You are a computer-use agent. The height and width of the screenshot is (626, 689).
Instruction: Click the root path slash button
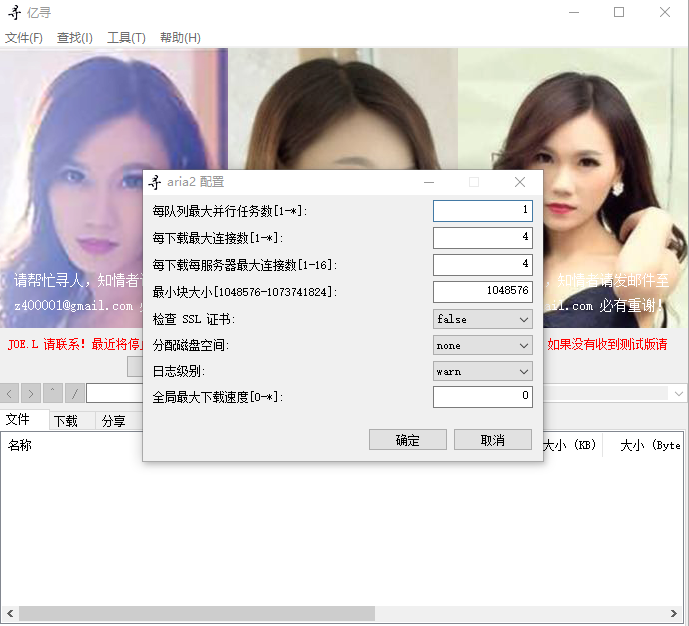click(74, 393)
